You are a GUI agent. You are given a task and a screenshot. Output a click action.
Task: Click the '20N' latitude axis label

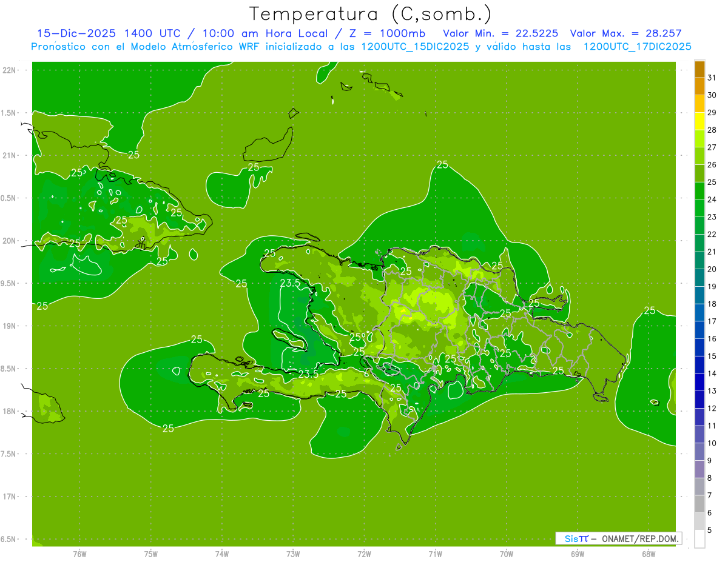(10, 241)
